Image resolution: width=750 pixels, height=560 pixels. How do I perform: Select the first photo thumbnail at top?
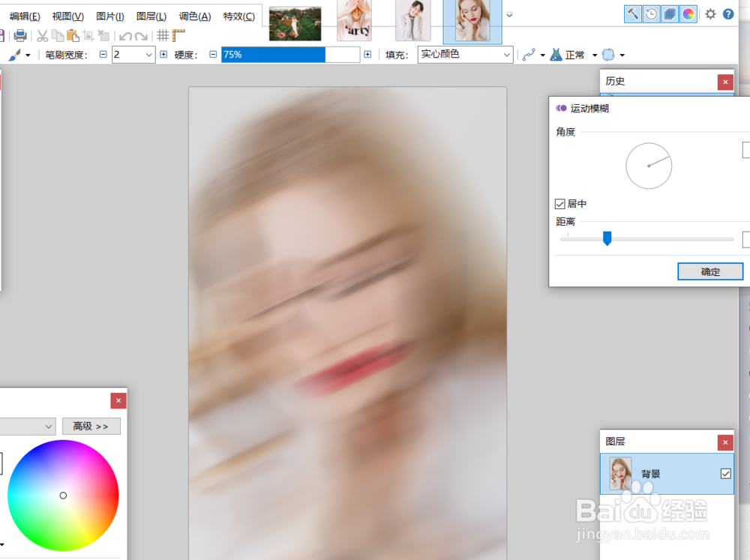pyautogui.click(x=294, y=22)
